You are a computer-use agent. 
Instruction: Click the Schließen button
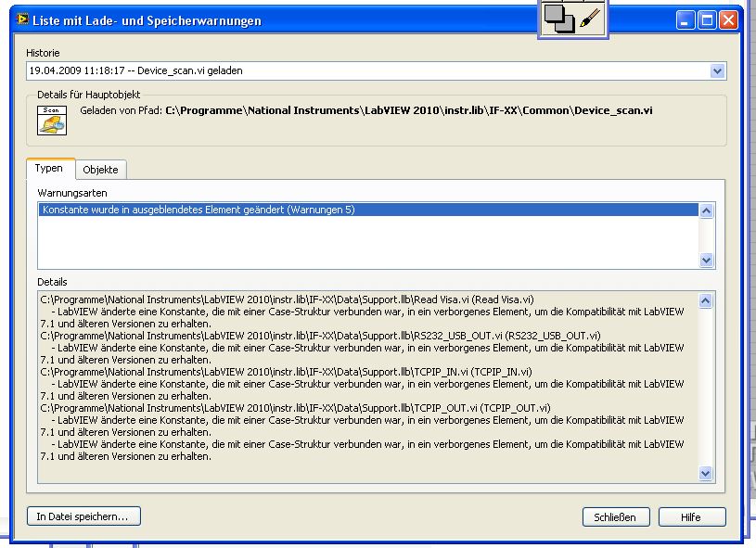pos(616,517)
